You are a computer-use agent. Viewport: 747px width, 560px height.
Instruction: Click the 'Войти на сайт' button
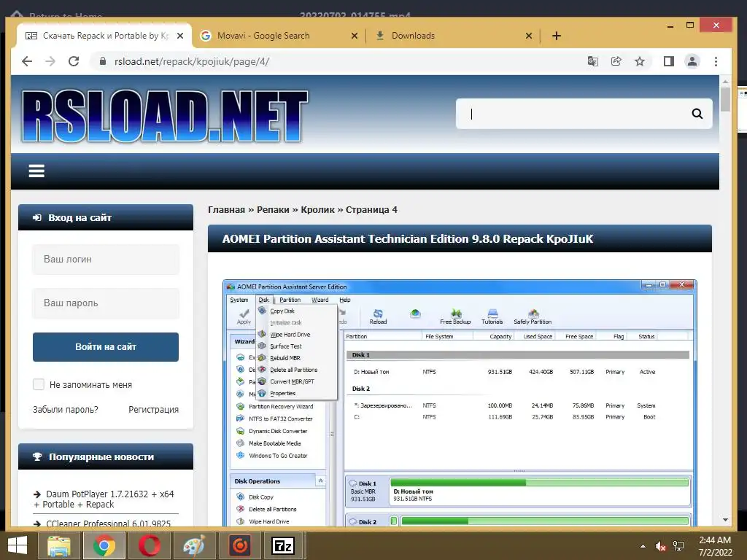pos(106,346)
